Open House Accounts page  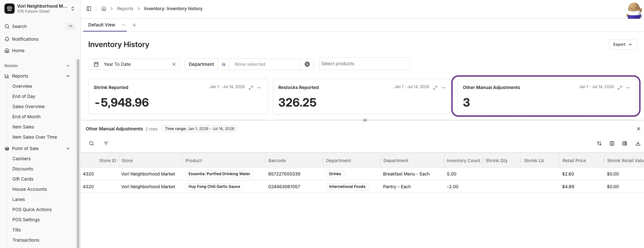click(x=30, y=189)
